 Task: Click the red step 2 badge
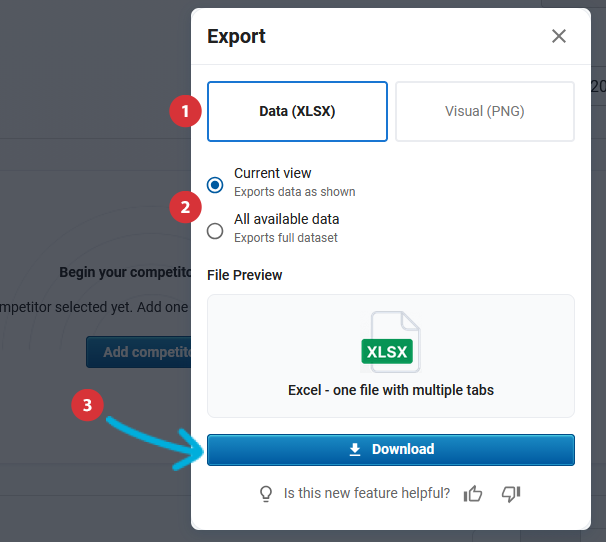(x=182, y=208)
